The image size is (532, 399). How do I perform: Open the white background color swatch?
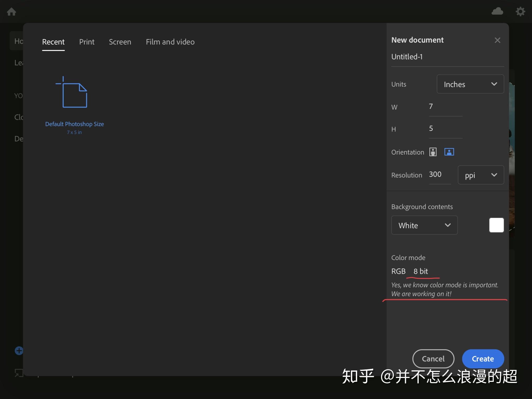(496, 225)
